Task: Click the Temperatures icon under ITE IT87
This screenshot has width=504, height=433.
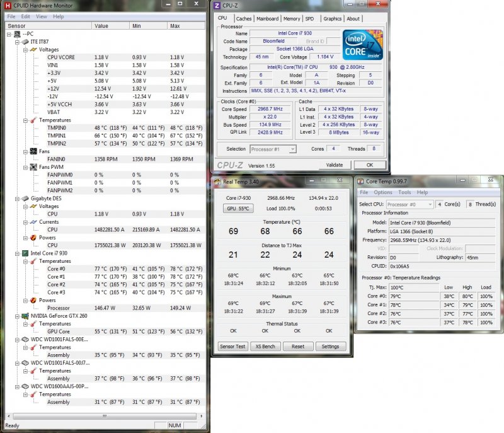Action: click(x=33, y=120)
